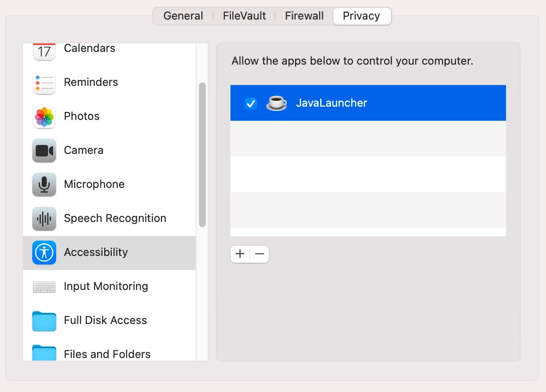Select the Privacy tab
546x392 pixels.
[361, 16]
